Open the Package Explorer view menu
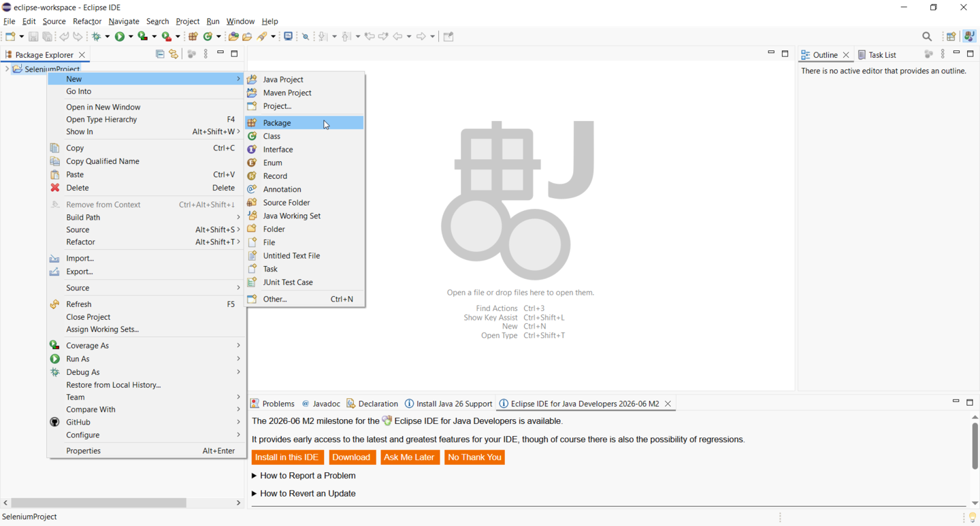 [206, 54]
